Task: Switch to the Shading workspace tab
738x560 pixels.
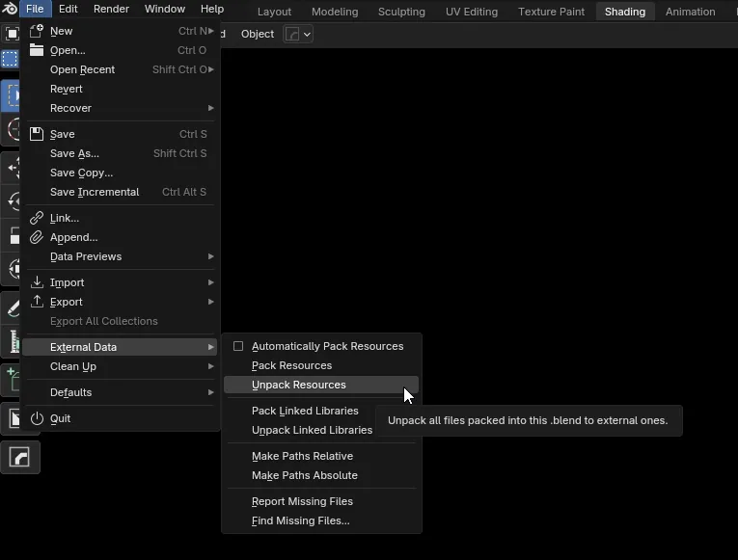Action: [x=625, y=12]
